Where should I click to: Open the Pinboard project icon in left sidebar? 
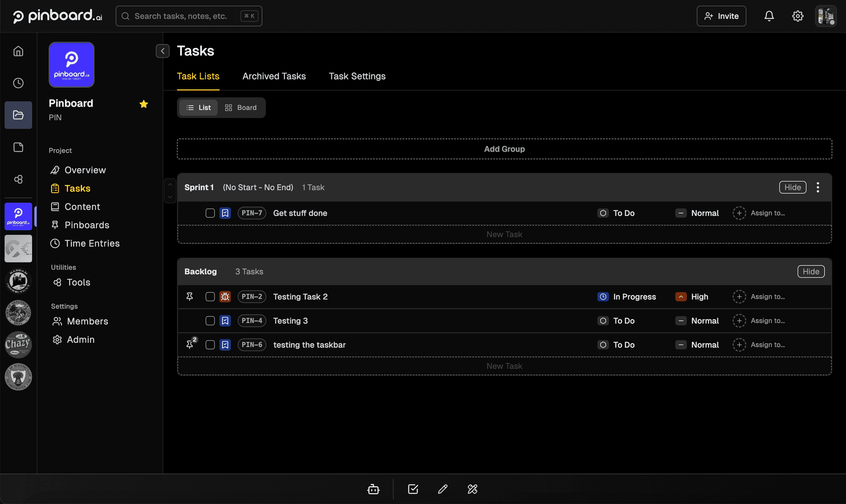tap(18, 216)
